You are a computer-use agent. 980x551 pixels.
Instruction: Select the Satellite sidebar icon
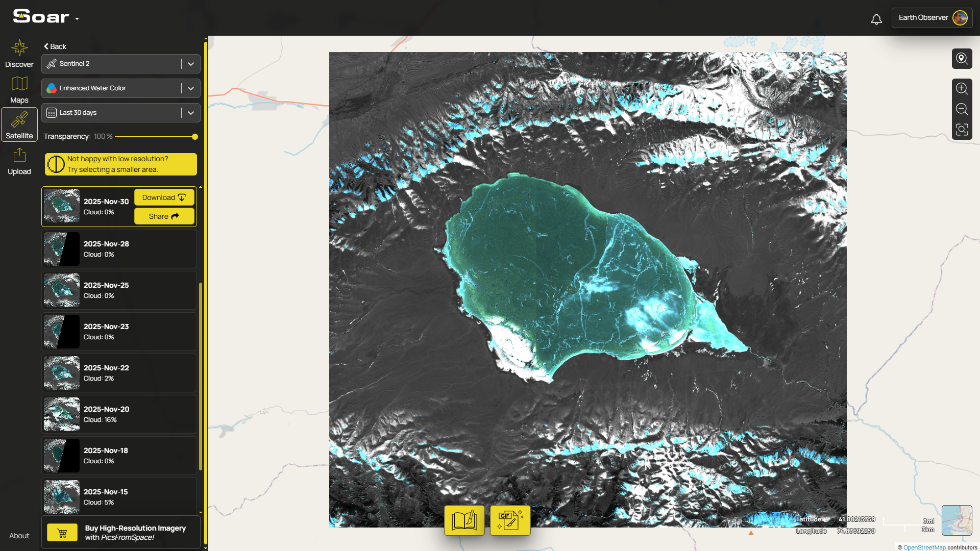coord(19,124)
